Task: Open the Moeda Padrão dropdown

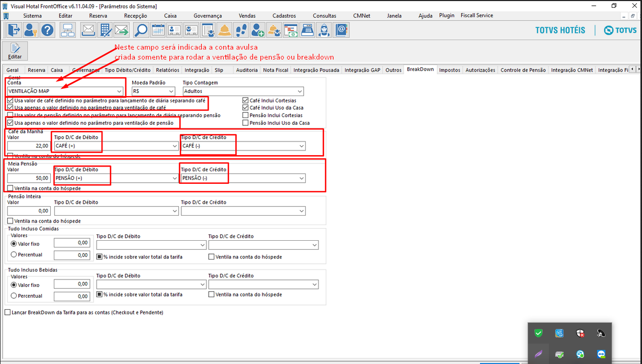Action: (x=153, y=91)
